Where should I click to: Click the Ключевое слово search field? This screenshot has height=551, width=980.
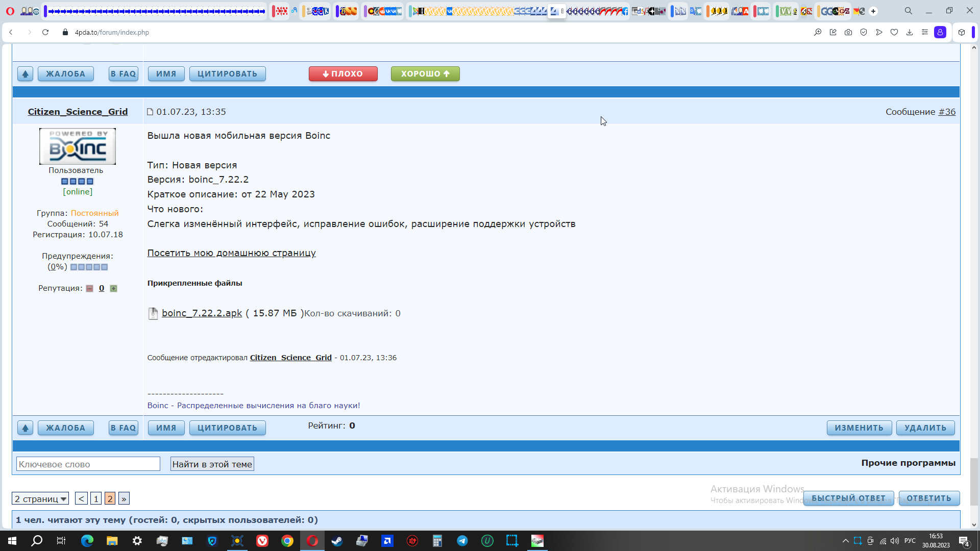[x=88, y=464]
